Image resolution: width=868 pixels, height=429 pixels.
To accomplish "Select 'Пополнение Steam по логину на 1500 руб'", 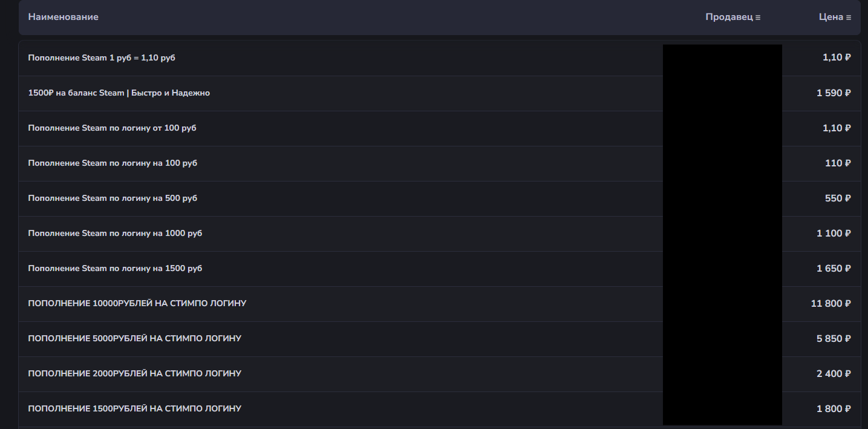I will (115, 269).
